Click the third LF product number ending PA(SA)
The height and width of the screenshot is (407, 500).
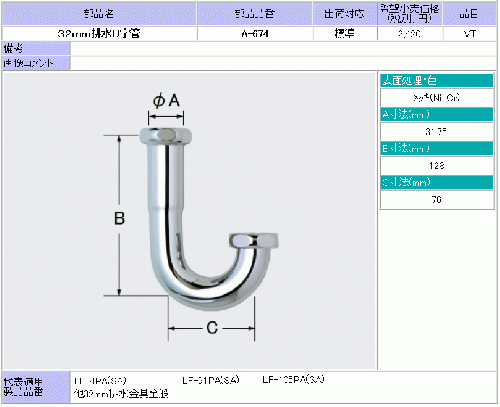pyautogui.click(x=293, y=379)
